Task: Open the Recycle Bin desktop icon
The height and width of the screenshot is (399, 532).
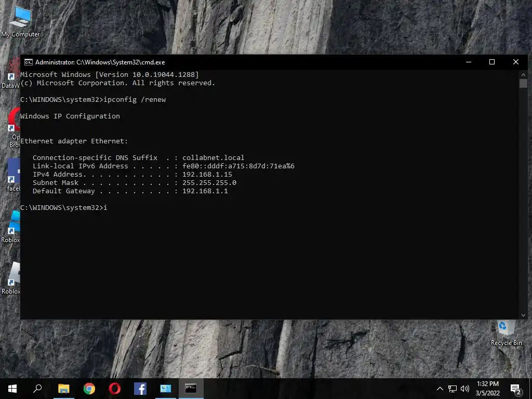Action: (506, 333)
